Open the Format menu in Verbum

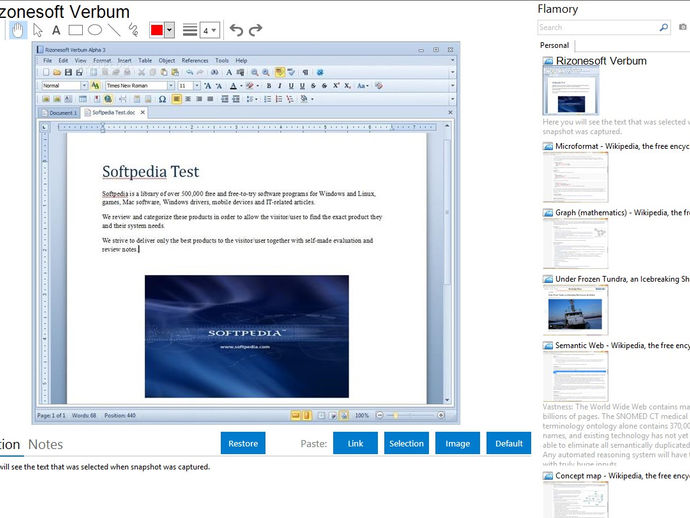pos(102,60)
